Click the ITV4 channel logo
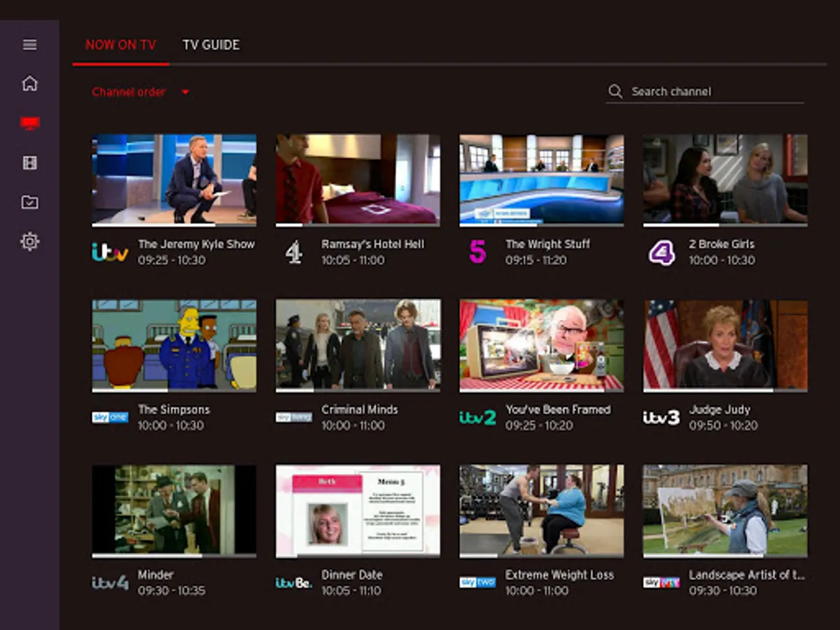 (x=110, y=582)
